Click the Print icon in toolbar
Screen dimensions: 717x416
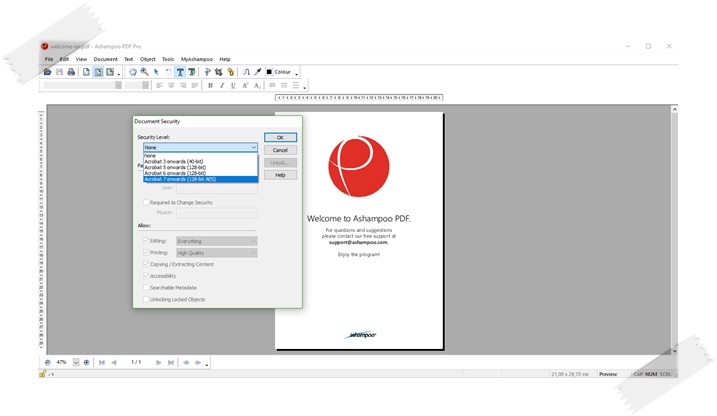tap(71, 72)
